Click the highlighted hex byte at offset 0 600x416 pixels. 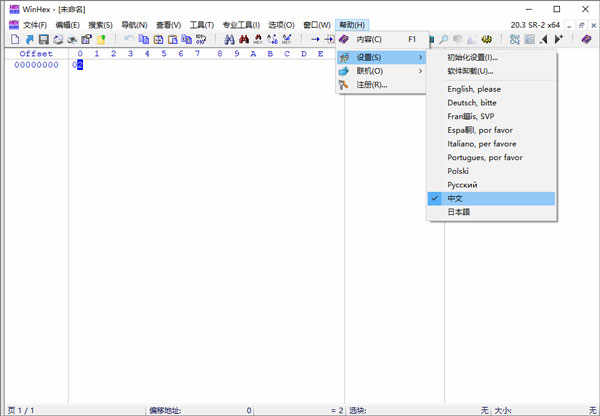(80, 65)
